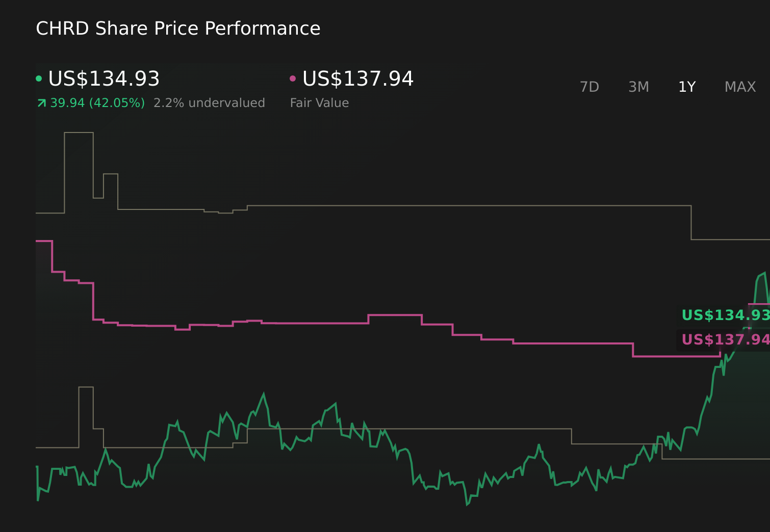770x532 pixels.
Task: Click the Fair Value caption text
Action: point(319,102)
